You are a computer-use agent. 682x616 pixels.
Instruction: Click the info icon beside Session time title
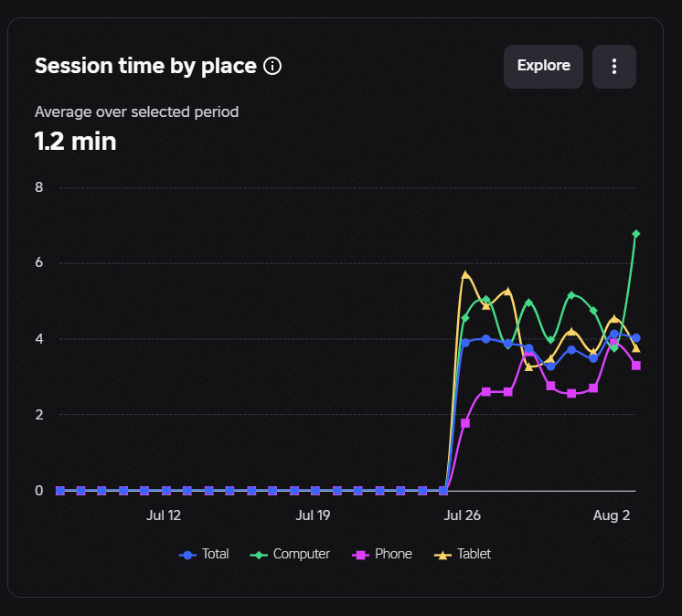[x=272, y=66]
